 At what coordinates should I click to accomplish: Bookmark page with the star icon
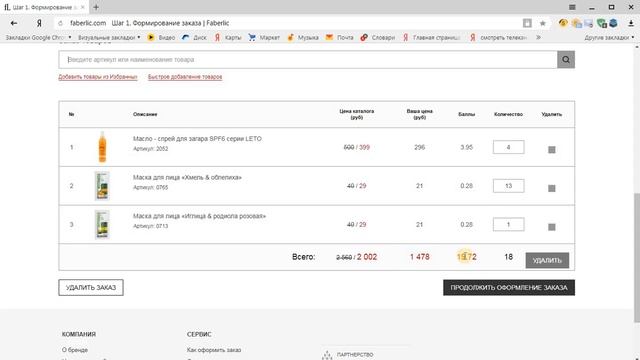542,23
